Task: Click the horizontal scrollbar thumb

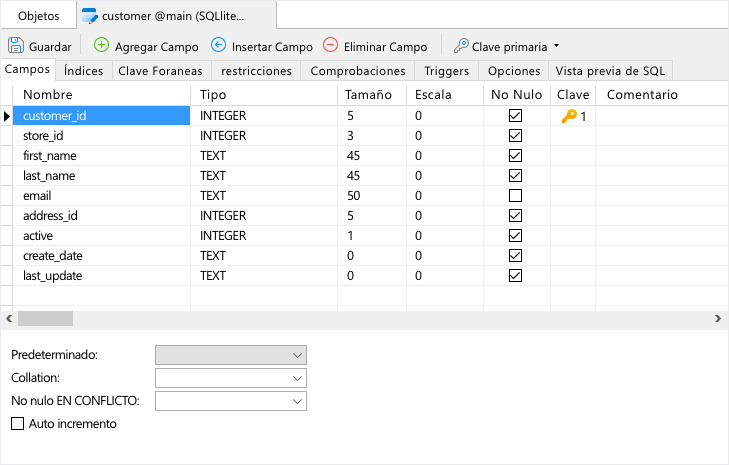Action: [x=45, y=319]
